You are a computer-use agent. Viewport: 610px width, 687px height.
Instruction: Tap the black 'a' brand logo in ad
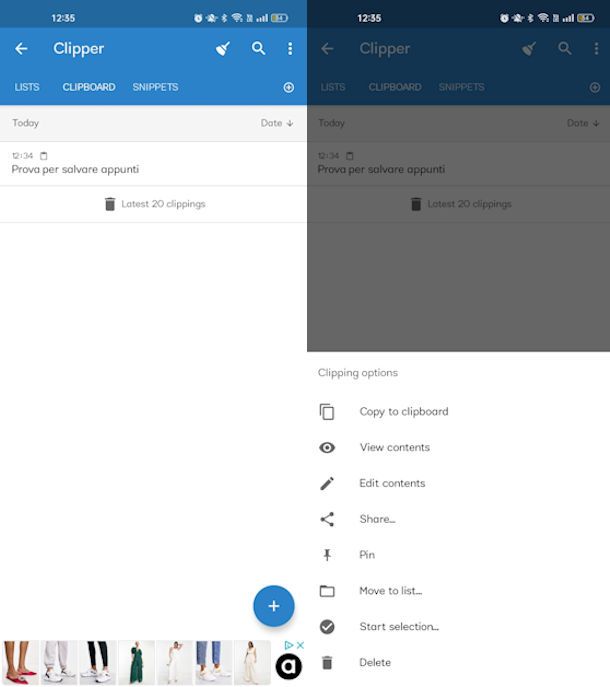tap(289, 666)
